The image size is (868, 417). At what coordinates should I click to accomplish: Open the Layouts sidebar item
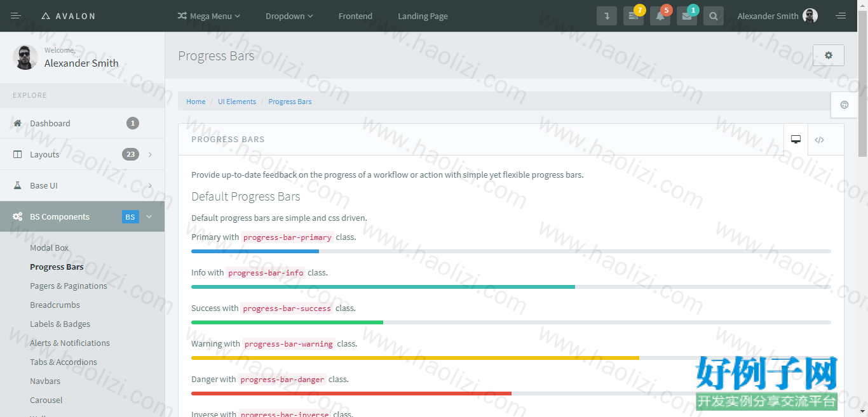82,154
